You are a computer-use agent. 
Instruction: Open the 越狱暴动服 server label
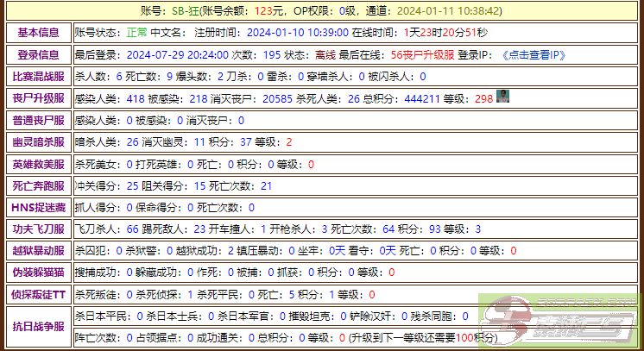(39, 250)
